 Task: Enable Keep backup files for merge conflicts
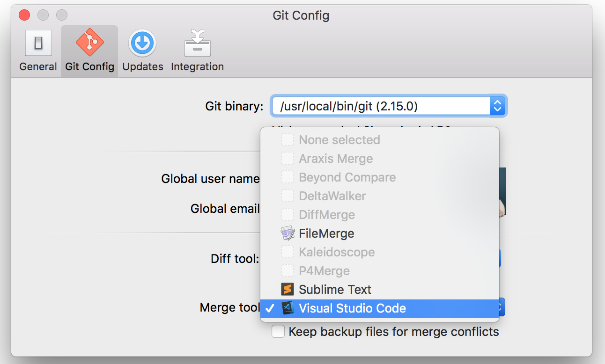click(278, 331)
